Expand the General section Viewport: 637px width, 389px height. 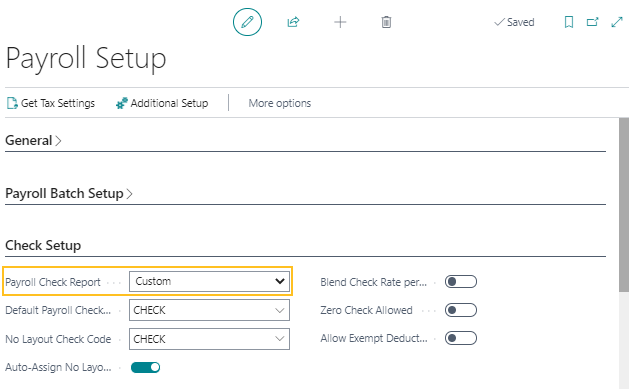coord(33,140)
